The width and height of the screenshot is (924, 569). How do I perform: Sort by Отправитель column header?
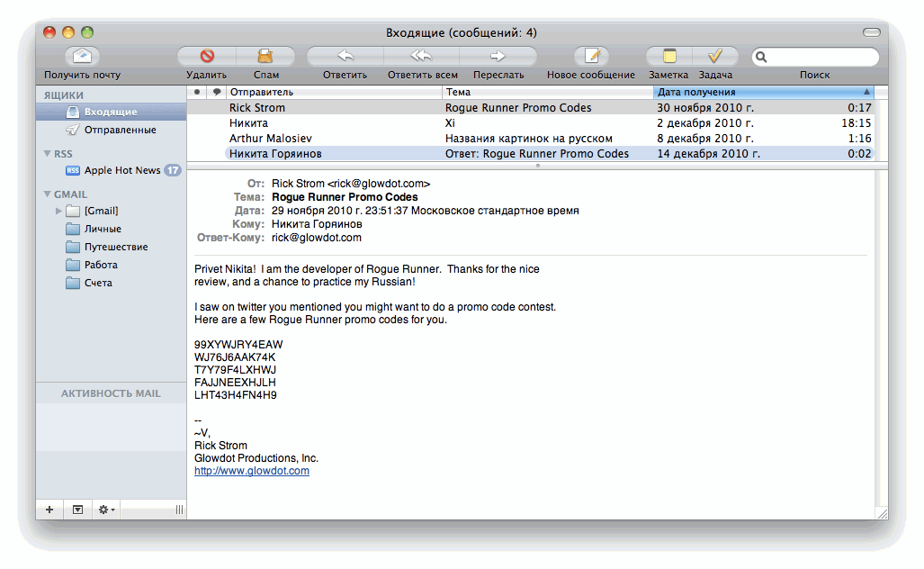(334, 92)
